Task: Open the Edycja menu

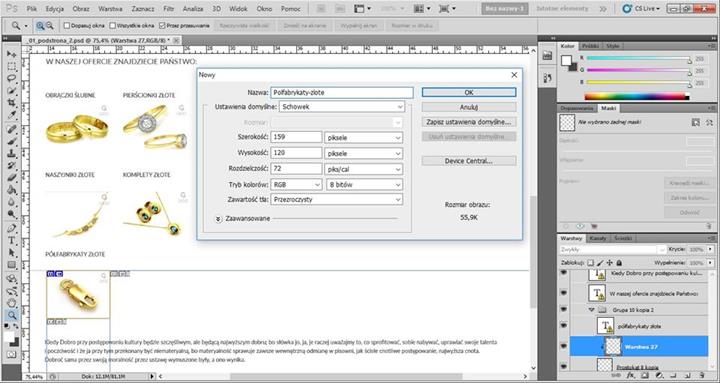Action: (55, 9)
